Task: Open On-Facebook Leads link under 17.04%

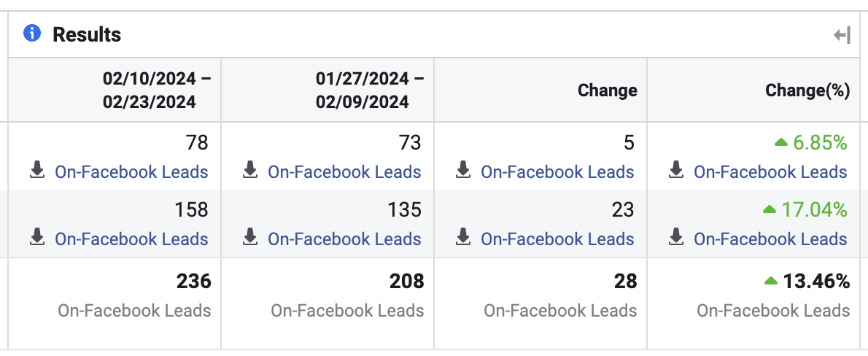Action: [770, 239]
